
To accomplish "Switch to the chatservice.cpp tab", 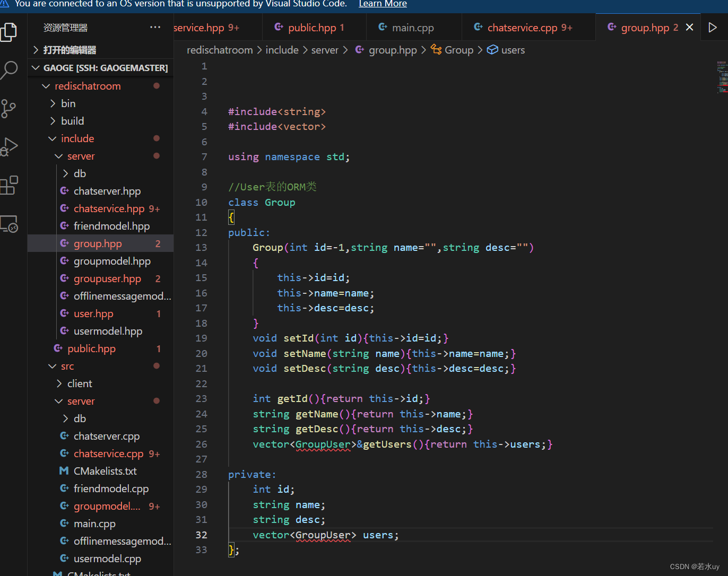I will [x=528, y=27].
